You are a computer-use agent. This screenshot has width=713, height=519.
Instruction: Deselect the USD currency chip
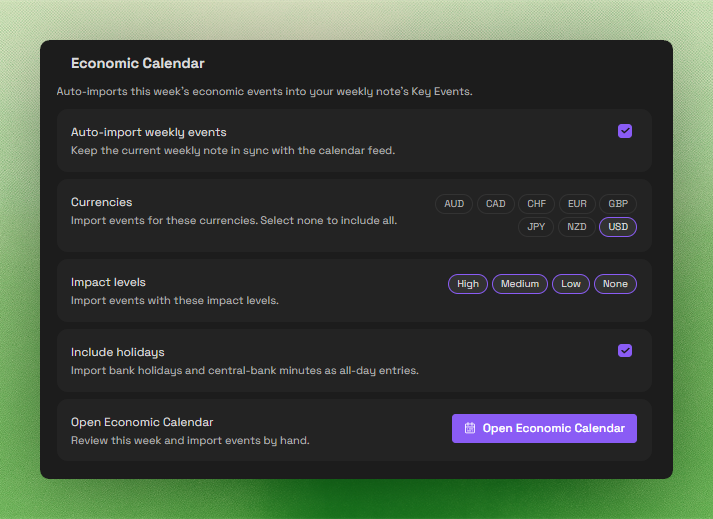tap(618, 227)
